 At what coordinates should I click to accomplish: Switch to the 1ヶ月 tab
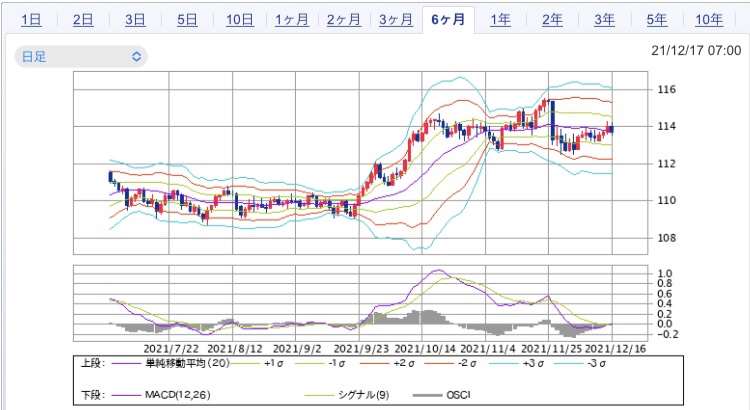coord(292,20)
